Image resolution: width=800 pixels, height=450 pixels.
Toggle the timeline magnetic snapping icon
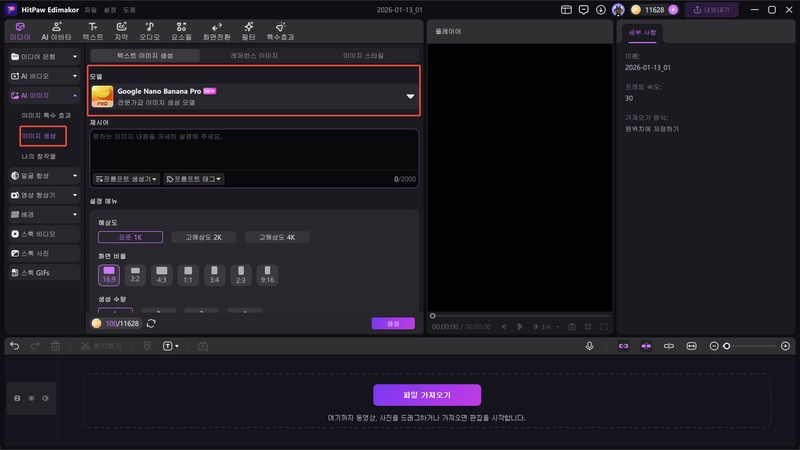pos(646,346)
